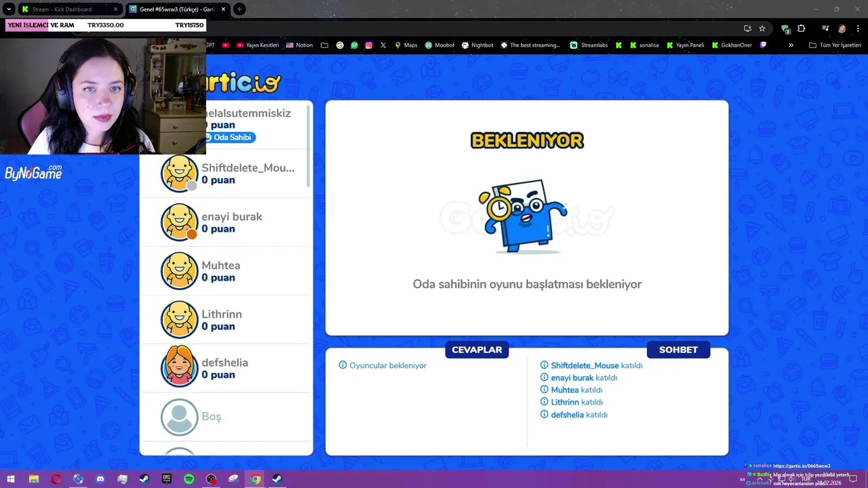The width and height of the screenshot is (868, 488).
Task: Open The best streaming bookmark
Action: click(x=530, y=45)
